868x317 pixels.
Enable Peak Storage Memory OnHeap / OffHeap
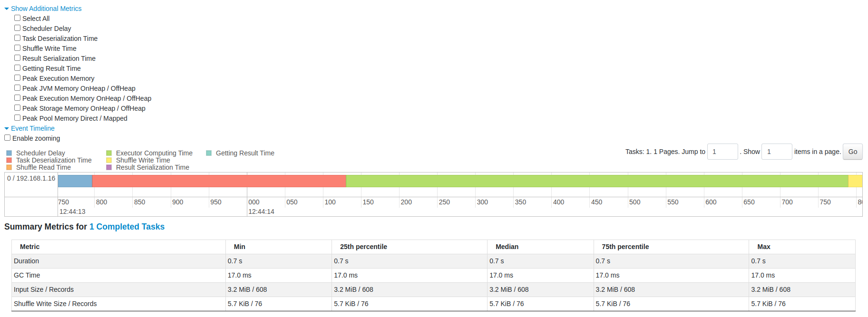[x=17, y=108]
